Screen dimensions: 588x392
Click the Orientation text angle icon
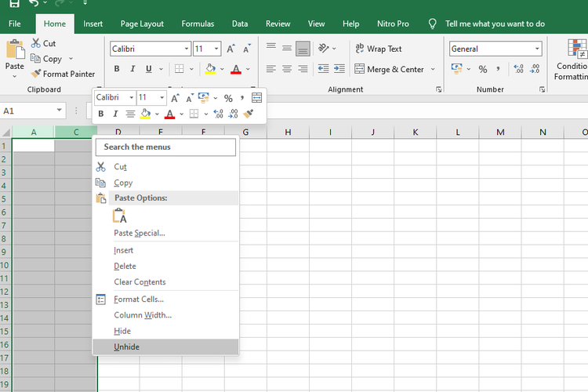coord(323,48)
